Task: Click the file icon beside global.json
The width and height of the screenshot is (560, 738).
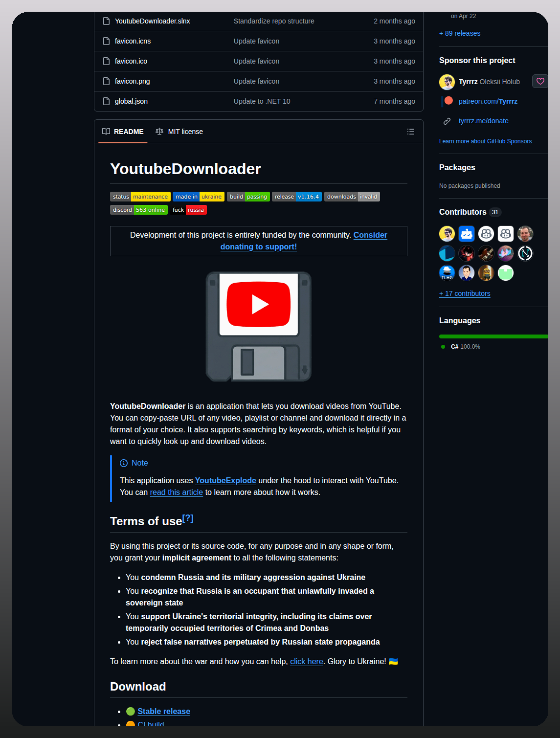Action: (x=106, y=101)
